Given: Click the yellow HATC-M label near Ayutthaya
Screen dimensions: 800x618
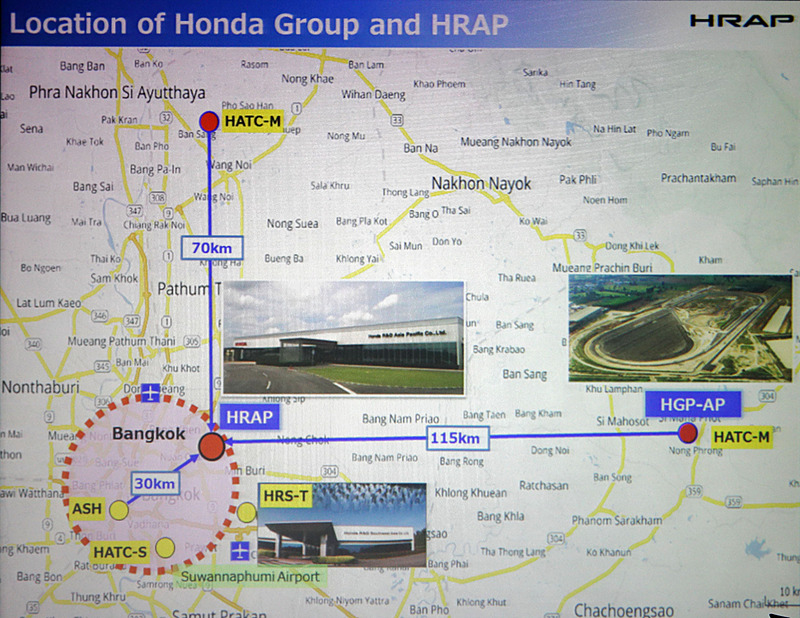Looking at the screenshot, I should (253, 121).
